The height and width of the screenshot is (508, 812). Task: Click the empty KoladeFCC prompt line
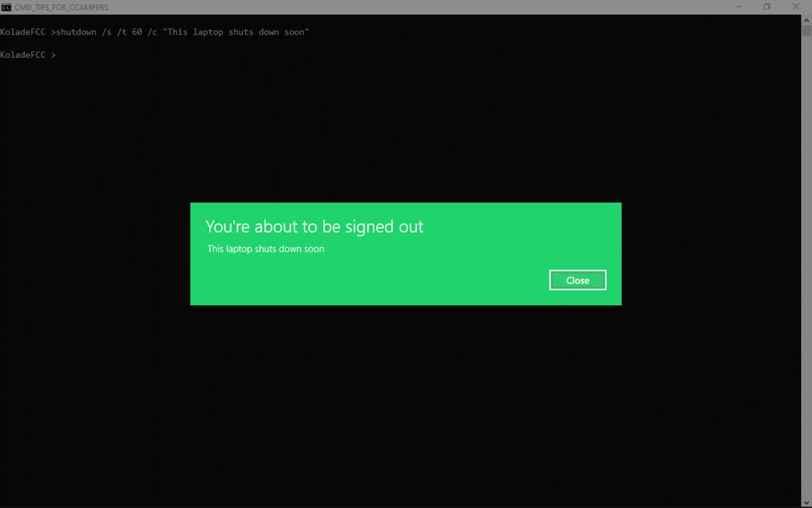(x=28, y=54)
